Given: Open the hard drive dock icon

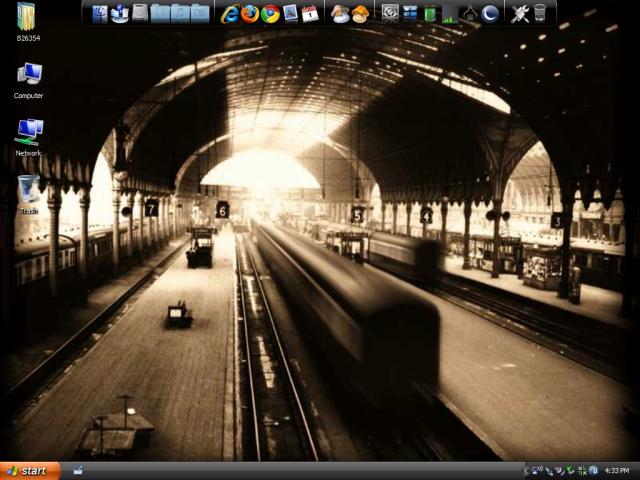Looking at the screenshot, I should [x=140, y=13].
